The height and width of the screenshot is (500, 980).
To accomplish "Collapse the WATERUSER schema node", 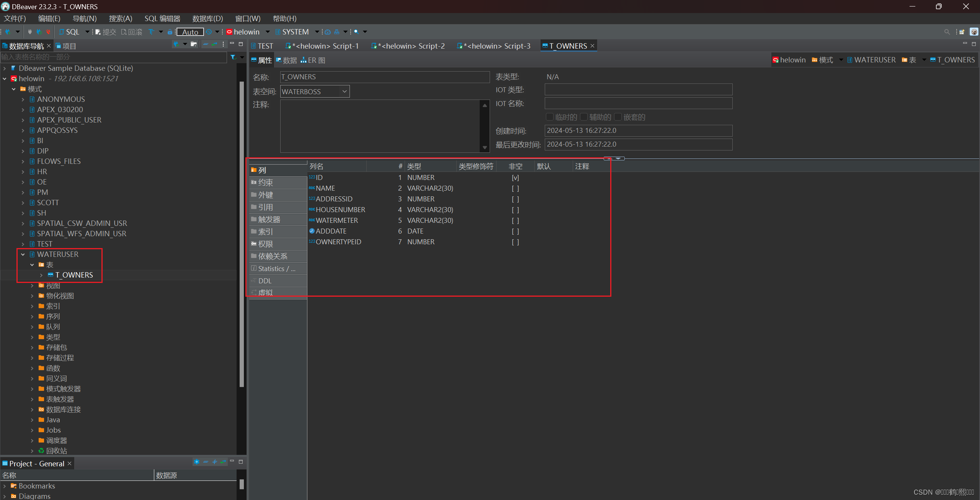I will tap(23, 254).
